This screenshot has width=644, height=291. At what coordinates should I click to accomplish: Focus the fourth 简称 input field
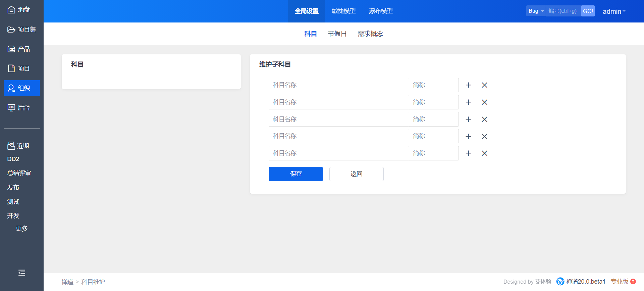pos(434,136)
